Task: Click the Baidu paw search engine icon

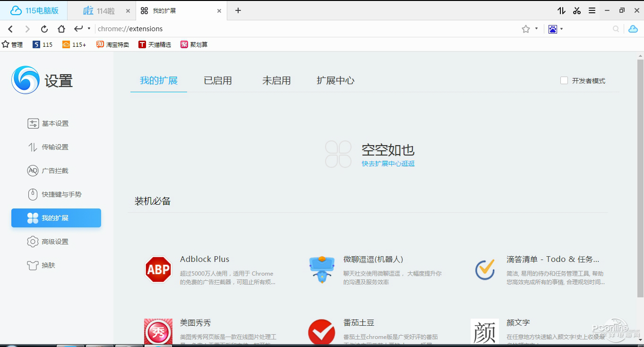Action: click(553, 29)
